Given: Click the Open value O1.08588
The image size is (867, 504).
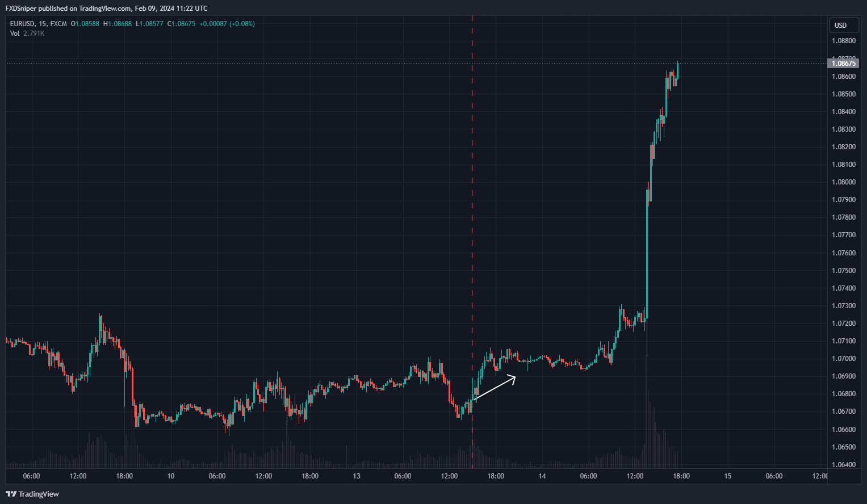Looking at the screenshot, I should pos(85,24).
